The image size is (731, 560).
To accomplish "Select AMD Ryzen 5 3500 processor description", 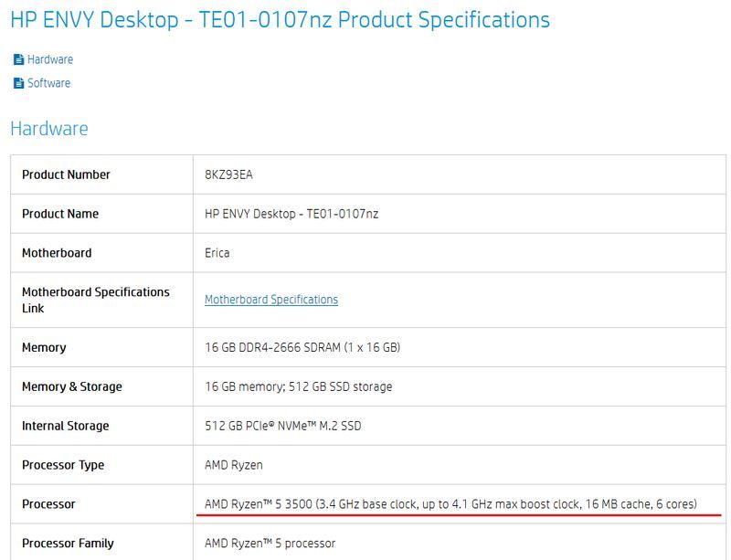I will pyautogui.click(x=450, y=504).
